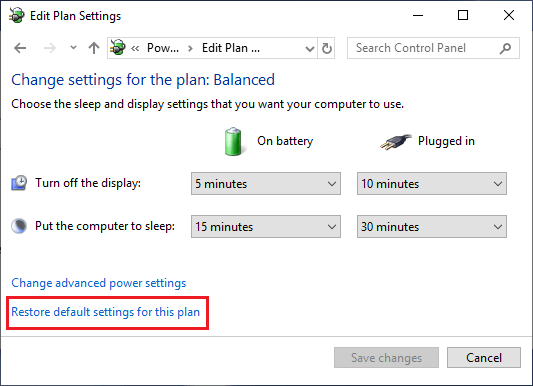Click the Save changes button
The image size is (533, 386).
point(386,357)
